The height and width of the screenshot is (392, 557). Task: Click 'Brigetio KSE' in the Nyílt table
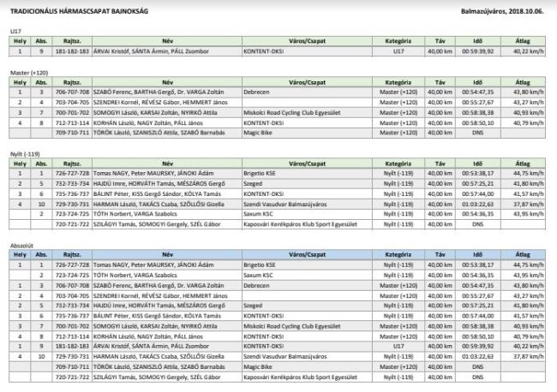(x=260, y=173)
